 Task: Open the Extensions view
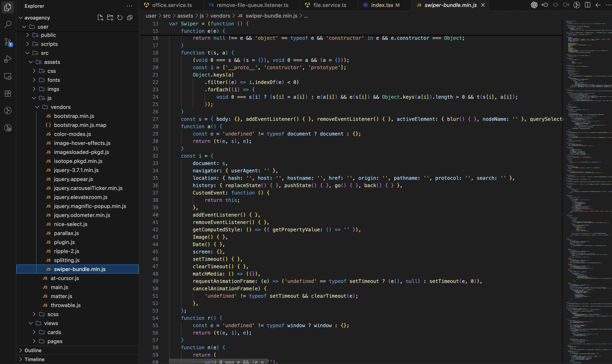[x=8, y=93]
